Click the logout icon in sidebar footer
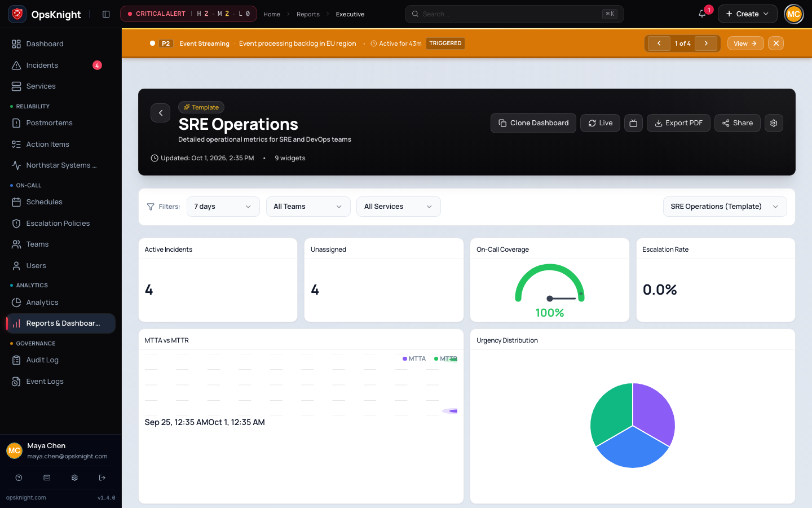The width and height of the screenshot is (812, 508). tap(102, 478)
